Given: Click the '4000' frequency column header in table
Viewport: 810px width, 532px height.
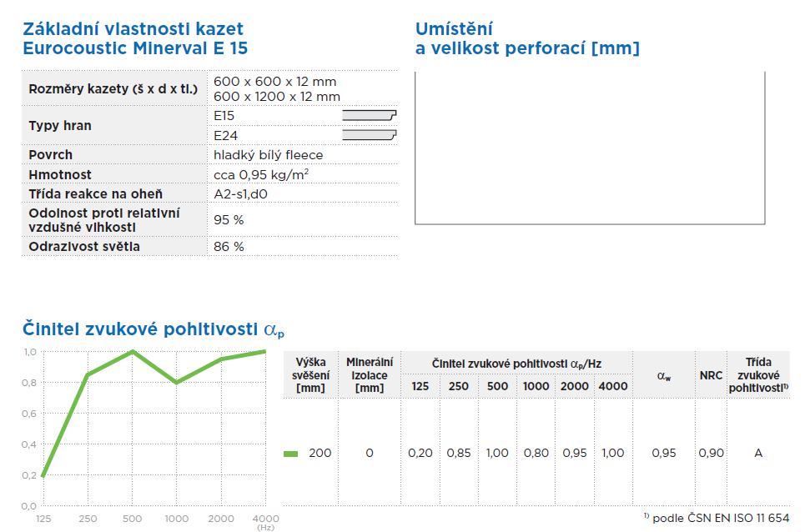Looking at the screenshot, I should coord(613,386).
